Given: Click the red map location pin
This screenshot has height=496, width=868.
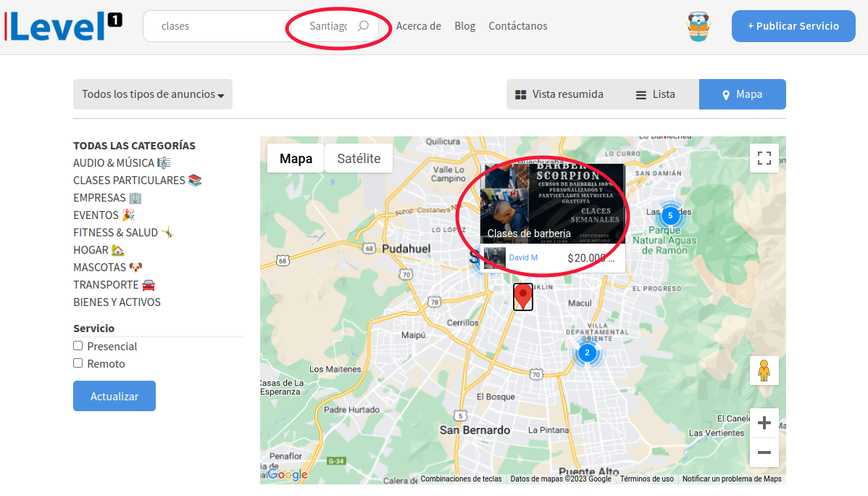Looking at the screenshot, I should pos(522,296).
